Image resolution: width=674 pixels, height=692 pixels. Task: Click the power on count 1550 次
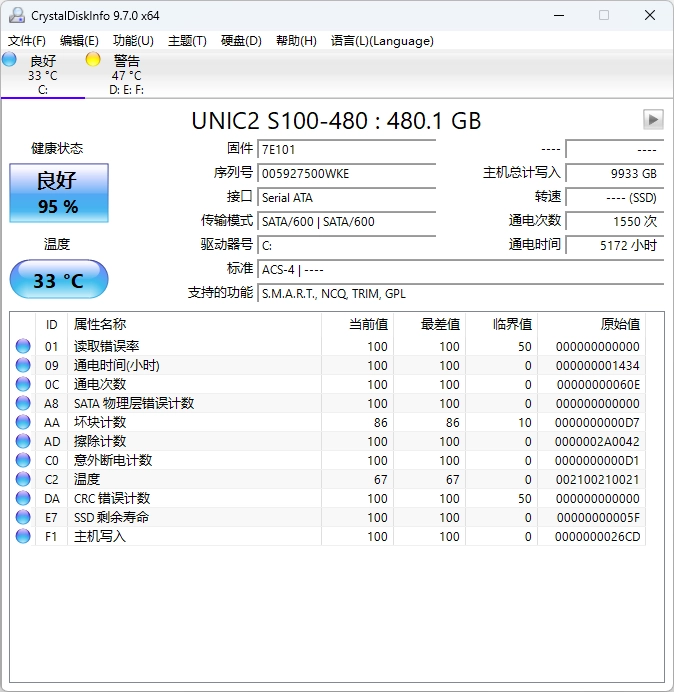tap(614, 221)
